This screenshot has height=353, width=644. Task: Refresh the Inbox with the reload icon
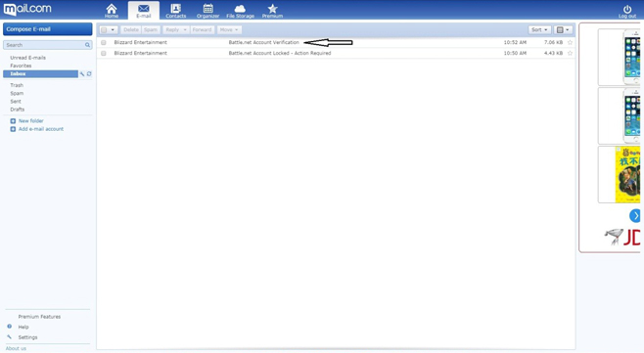[89, 74]
